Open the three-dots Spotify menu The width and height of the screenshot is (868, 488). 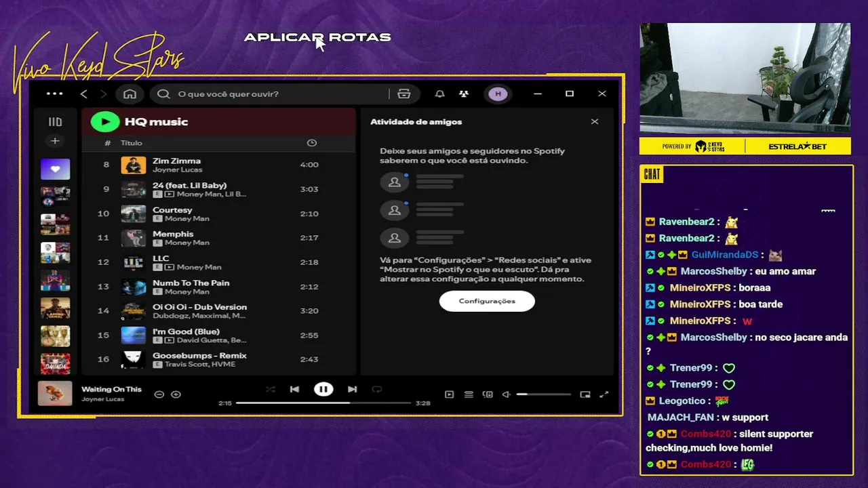(x=55, y=94)
